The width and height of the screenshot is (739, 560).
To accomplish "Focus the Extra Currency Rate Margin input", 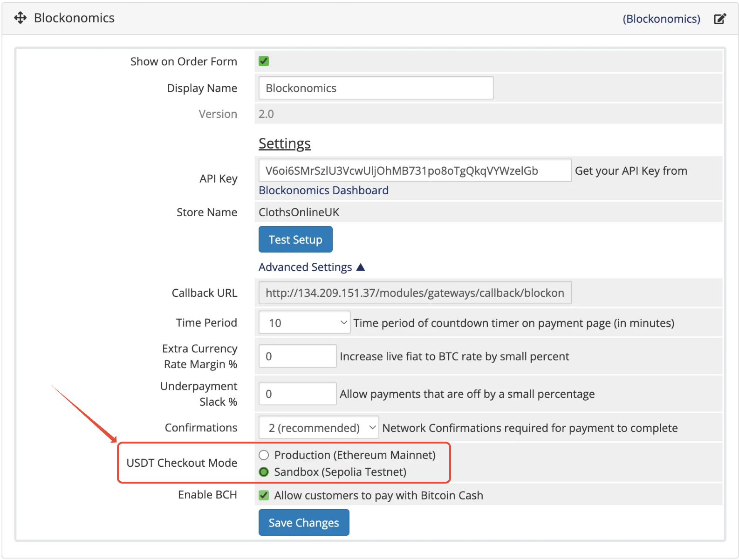I will coord(298,356).
